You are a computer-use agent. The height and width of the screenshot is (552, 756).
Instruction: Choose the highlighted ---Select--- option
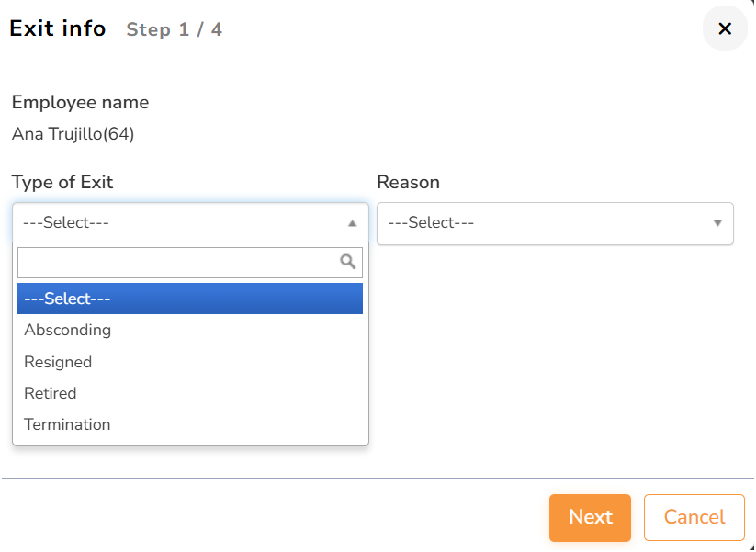(x=190, y=299)
